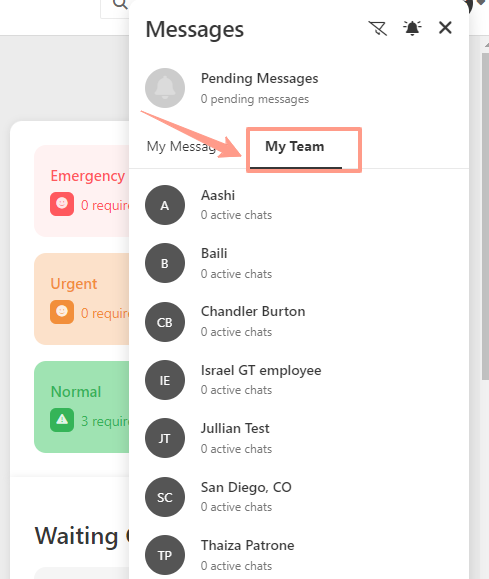Viewport: 489px width, 579px height.
Task: Switch to the My Team tab
Action: tap(295, 147)
